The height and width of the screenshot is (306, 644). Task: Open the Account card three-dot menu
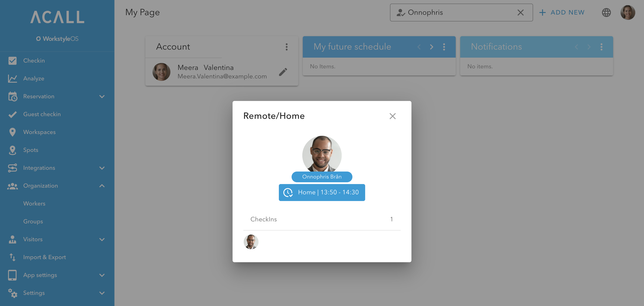click(286, 47)
